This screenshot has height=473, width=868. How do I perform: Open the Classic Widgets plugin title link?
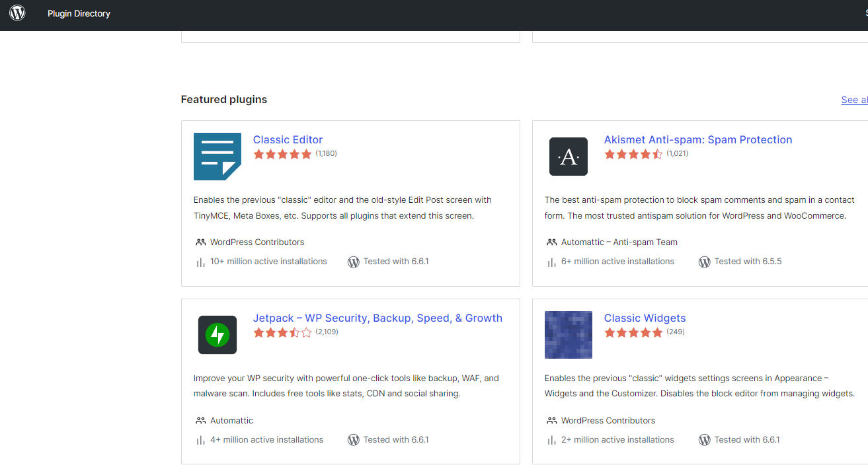point(645,318)
